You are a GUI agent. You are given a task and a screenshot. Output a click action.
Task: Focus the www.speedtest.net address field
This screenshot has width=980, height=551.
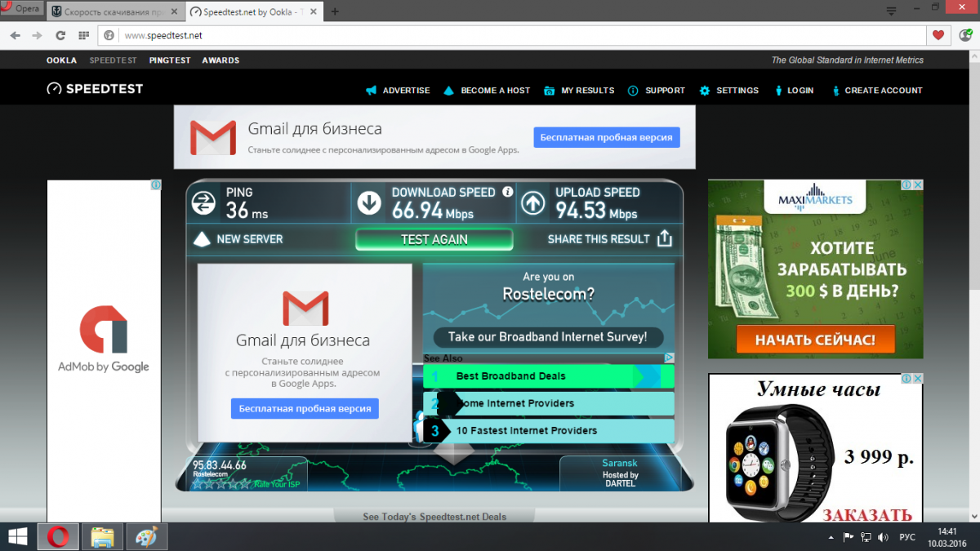[523, 35]
